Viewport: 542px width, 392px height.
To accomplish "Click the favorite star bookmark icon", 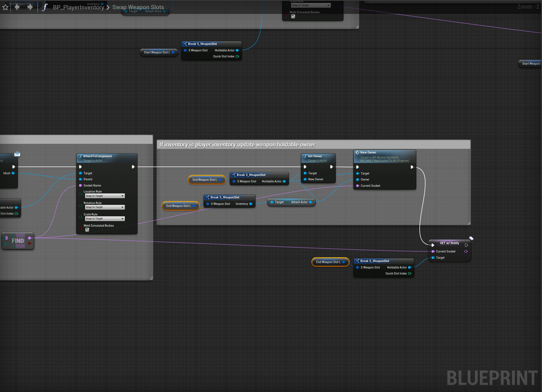I will pos(5,7).
